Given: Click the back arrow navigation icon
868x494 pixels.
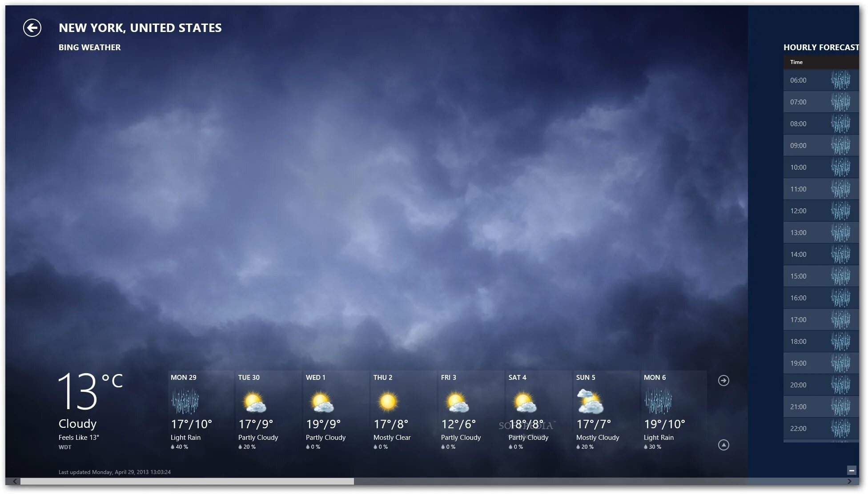Looking at the screenshot, I should click(x=32, y=27).
